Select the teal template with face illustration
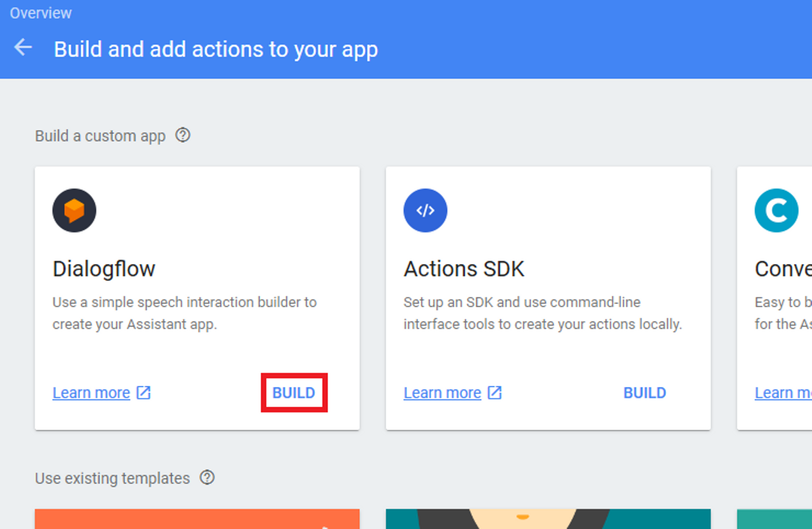812x529 pixels. click(x=548, y=519)
